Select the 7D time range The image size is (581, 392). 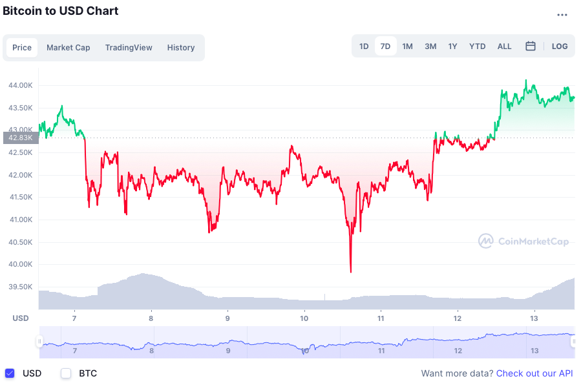point(385,46)
